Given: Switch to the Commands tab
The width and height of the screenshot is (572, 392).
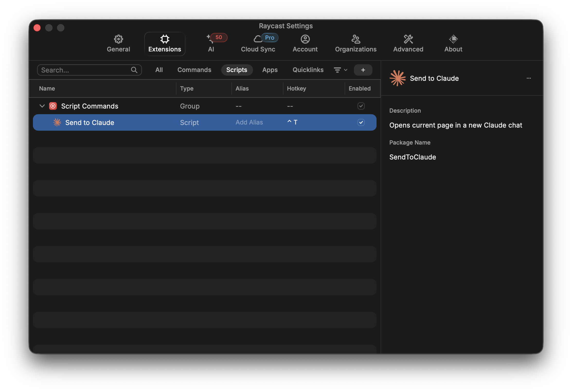Looking at the screenshot, I should click(194, 70).
